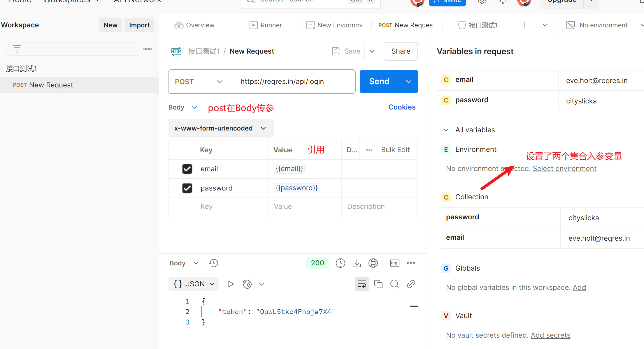Collapse the All variables section
The image size is (644, 349).
click(x=446, y=130)
